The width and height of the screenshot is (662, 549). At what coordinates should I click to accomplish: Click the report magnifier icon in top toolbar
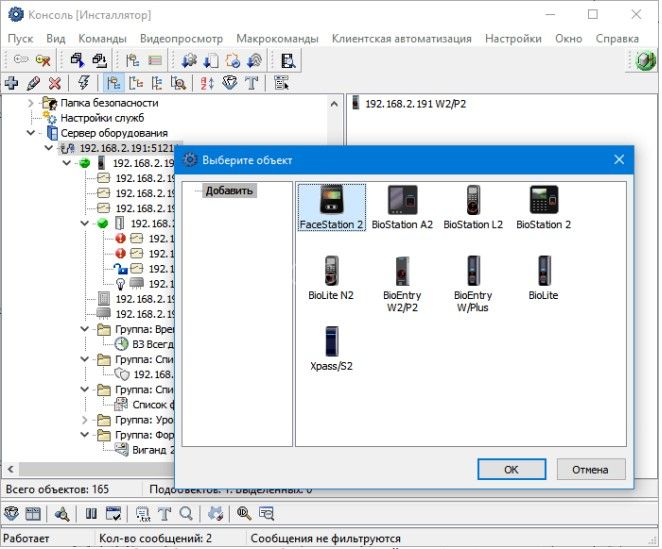[288, 61]
